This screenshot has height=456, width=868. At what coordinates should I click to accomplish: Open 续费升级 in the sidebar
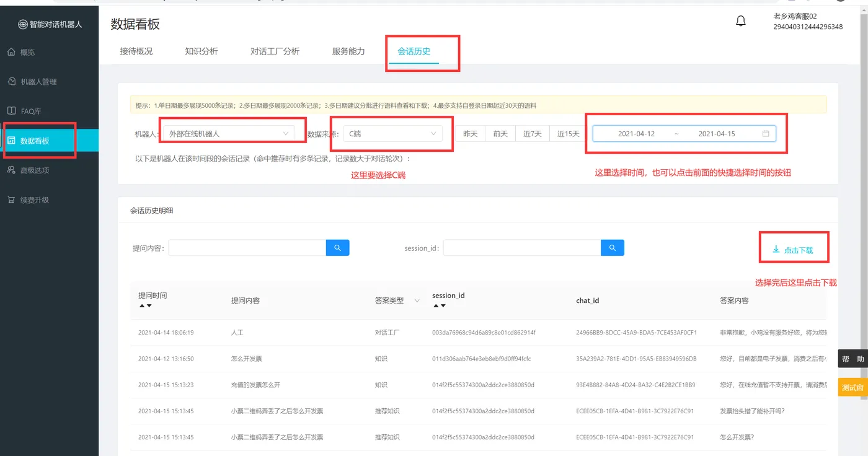pos(50,200)
